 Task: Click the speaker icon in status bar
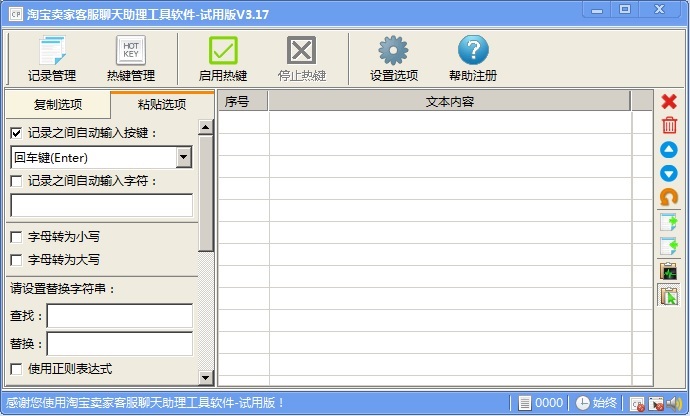674,403
